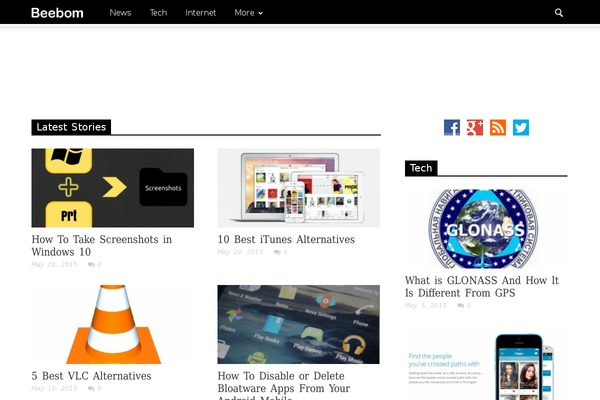The height and width of the screenshot is (400, 600).
Task: Open the search magnifier icon
Action: tap(559, 13)
